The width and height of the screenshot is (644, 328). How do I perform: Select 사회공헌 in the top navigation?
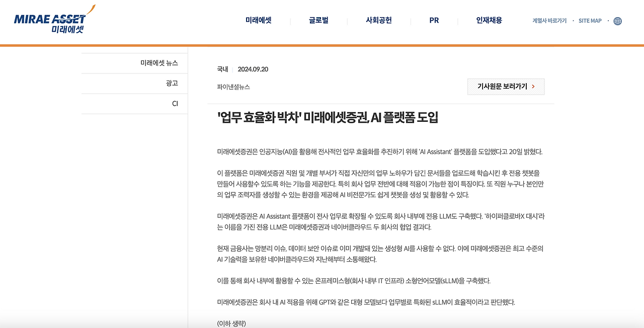(379, 21)
